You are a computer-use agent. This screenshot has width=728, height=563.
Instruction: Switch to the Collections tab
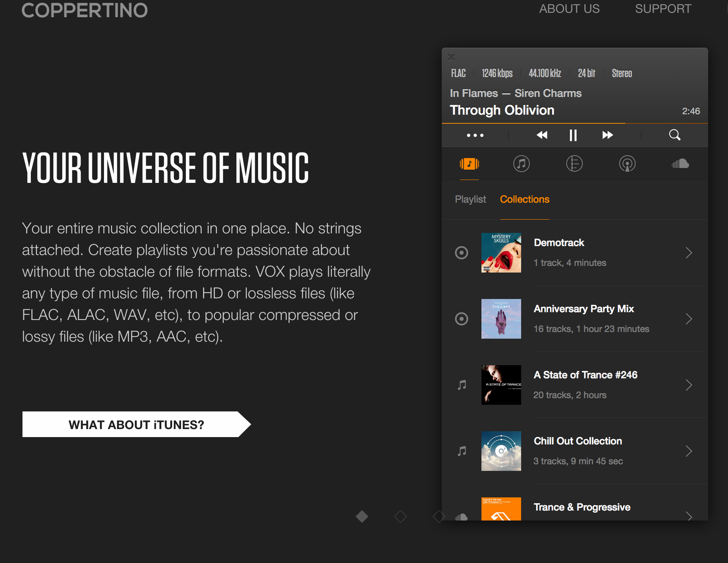pyautogui.click(x=525, y=199)
